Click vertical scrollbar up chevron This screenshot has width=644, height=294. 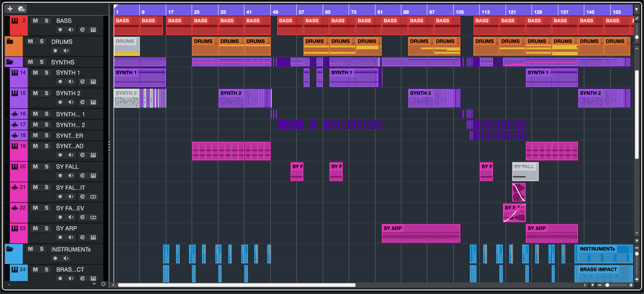[x=637, y=49]
